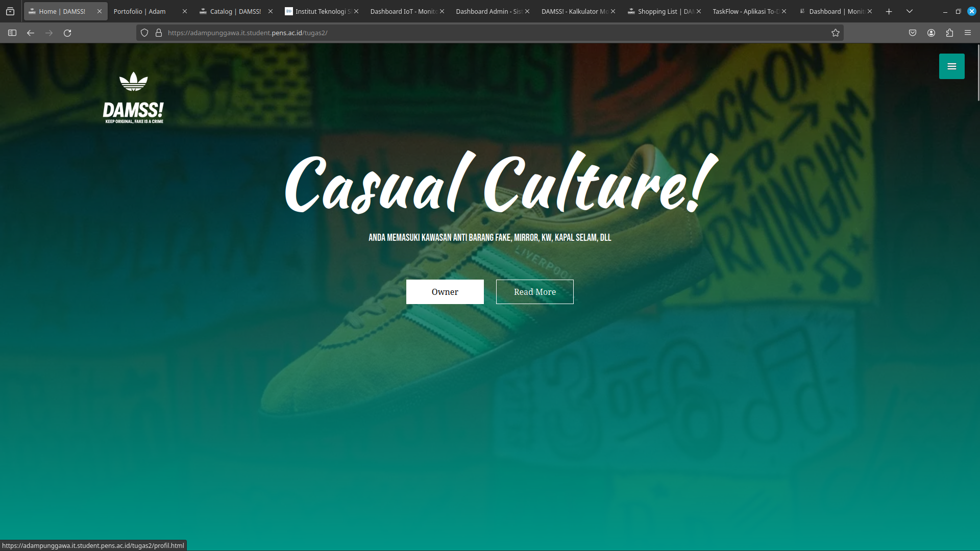Click the padlock site security icon

click(x=159, y=33)
